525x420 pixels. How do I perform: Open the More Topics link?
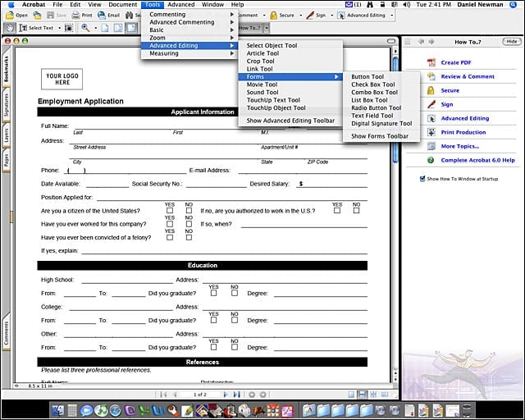(x=459, y=146)
